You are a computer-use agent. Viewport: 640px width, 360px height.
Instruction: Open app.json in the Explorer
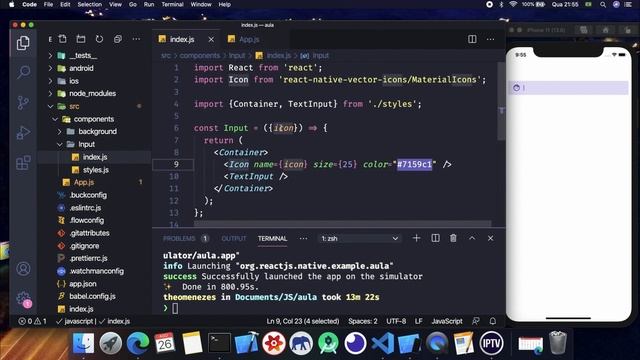point(82,284)
